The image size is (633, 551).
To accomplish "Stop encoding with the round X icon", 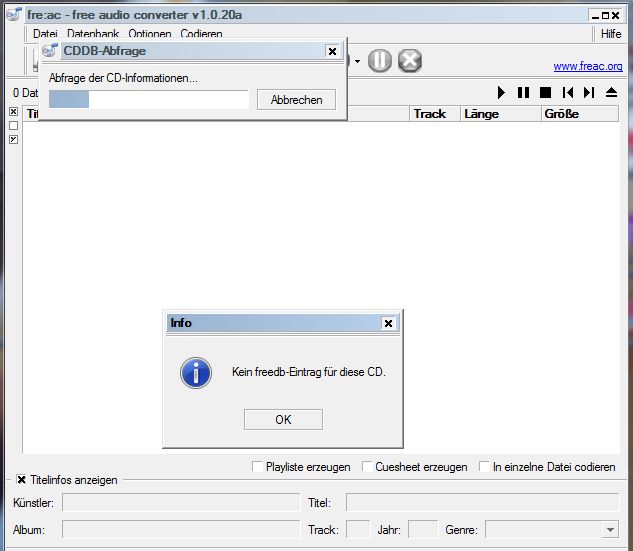I will tap(410, 61).
